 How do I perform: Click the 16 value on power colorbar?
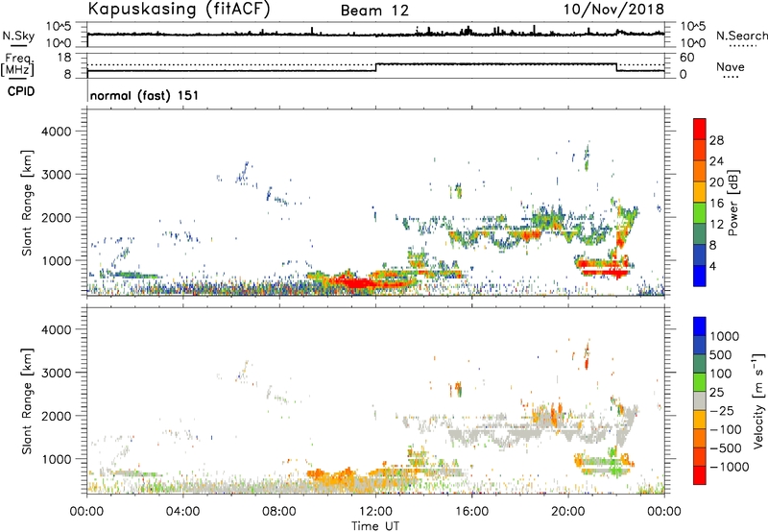pyautogui.click(x=716, y=204)
